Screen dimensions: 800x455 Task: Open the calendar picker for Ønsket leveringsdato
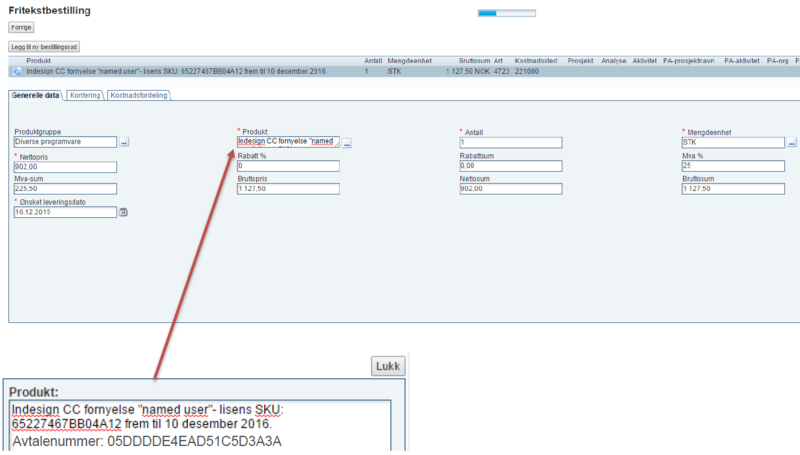tap(123, 212)
